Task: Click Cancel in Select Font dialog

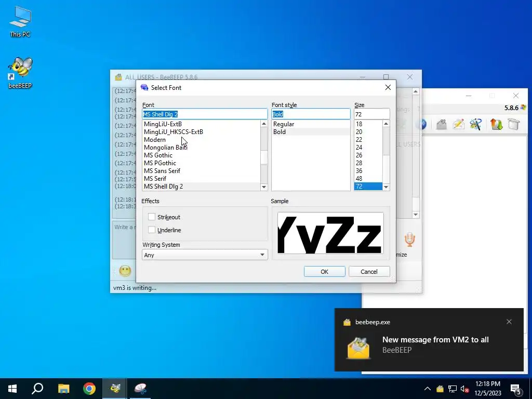Action: 369,271
